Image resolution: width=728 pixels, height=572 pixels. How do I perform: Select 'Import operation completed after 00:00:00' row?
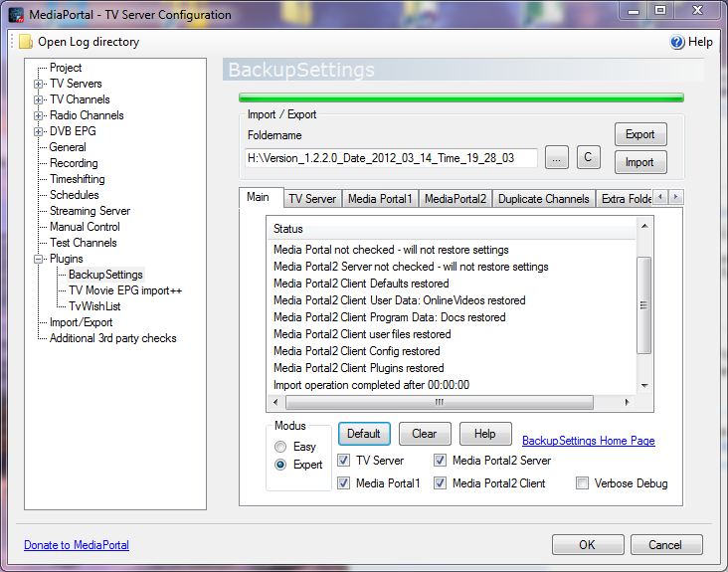pyautogui.click(x=371, y=385)
